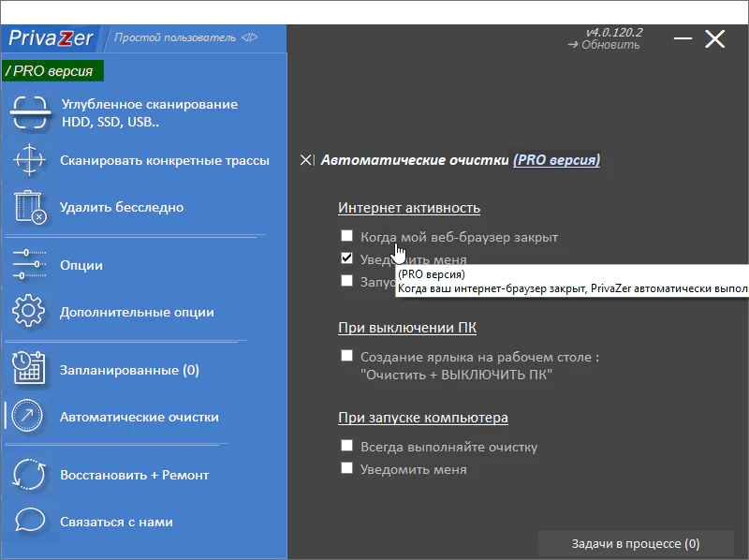Click the speech bubble Связаться с нами icon
The width and height of the screenshot is (749, 560).
coord(30,522)
